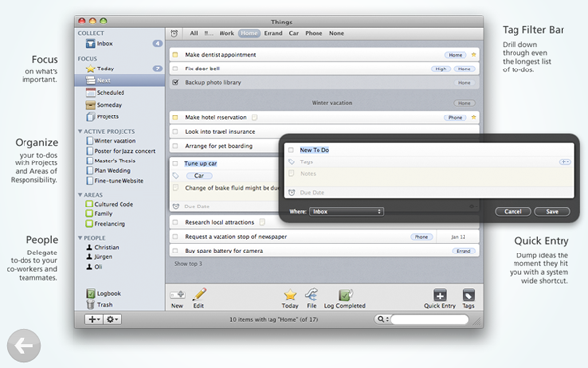
Task: Click the note icon on Research local attractions
Action: click(x=262, y=222)
